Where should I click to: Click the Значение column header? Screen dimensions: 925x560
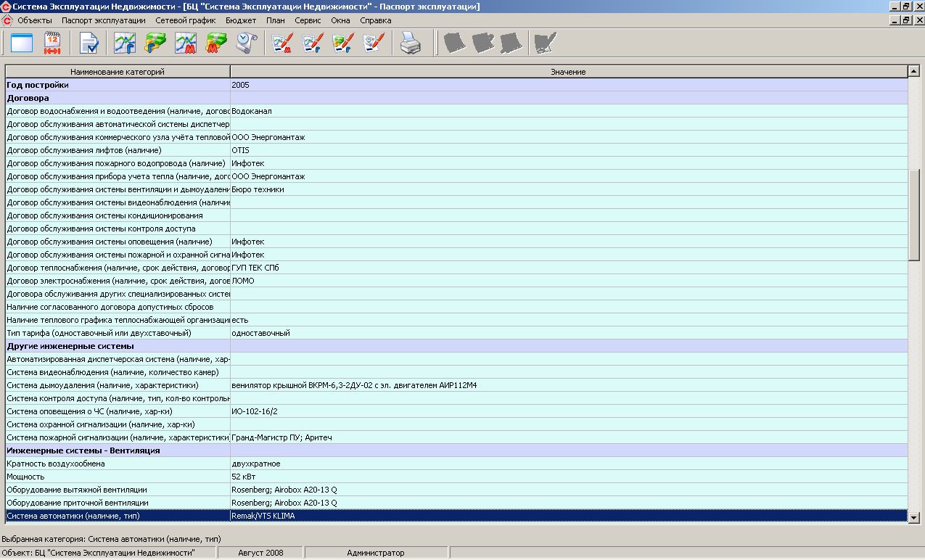click(568, 72)
